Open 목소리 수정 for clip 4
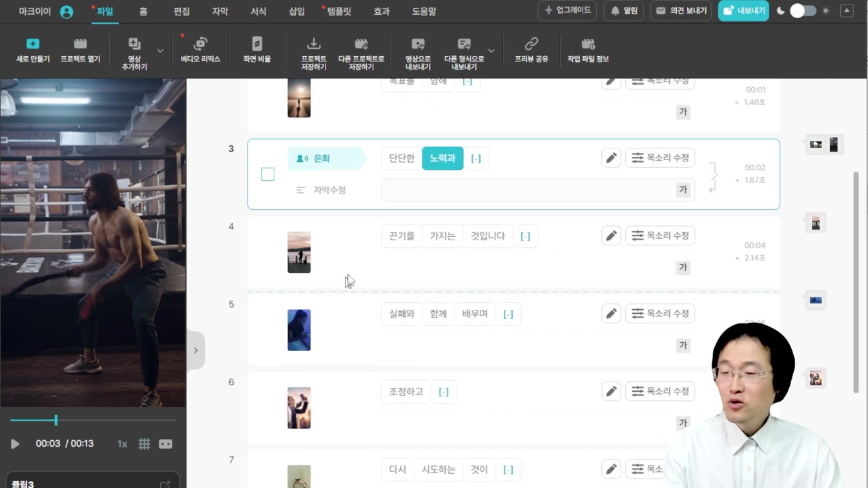This screenshot has width=868, height=488. point(660,236)
